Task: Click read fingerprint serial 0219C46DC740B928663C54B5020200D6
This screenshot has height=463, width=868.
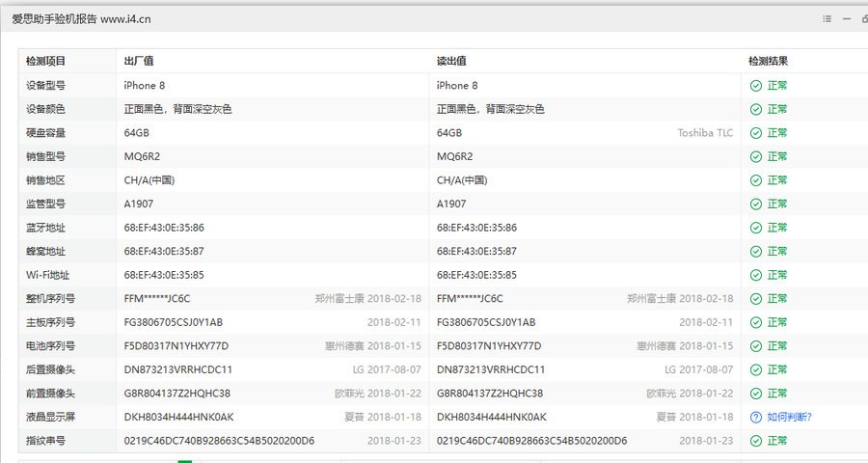Action: point(532,441)
